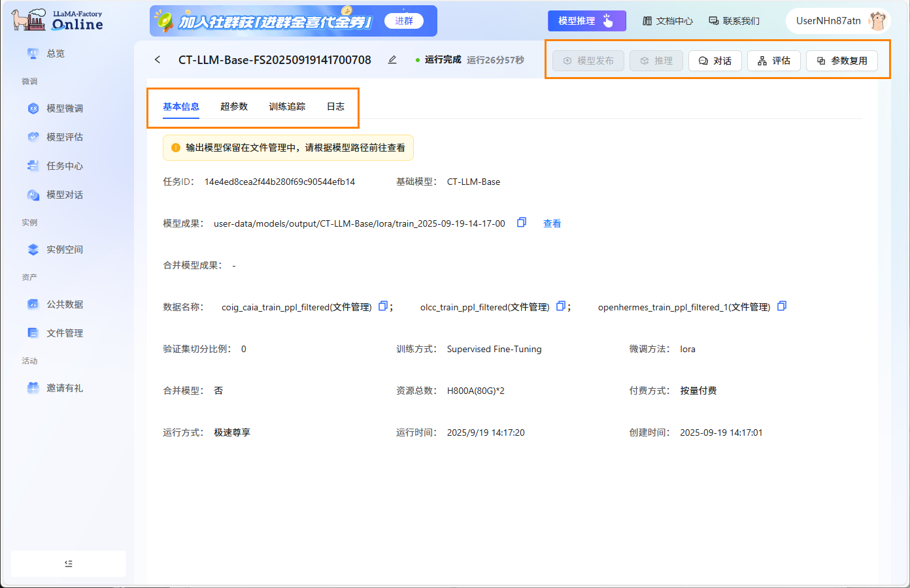Edit the task name with the pencil icon
The height and width of the screenshot is (588, 910).
[392, 59]
